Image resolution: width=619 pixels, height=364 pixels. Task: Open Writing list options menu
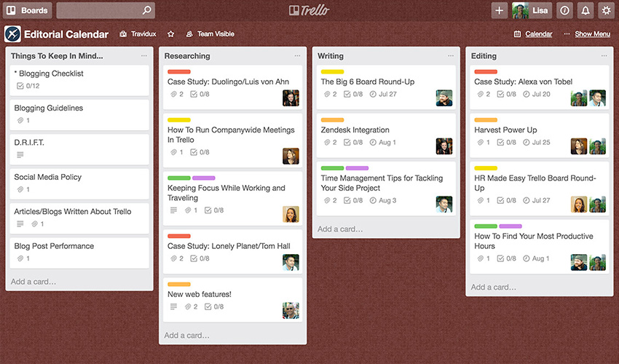(451, 55)
